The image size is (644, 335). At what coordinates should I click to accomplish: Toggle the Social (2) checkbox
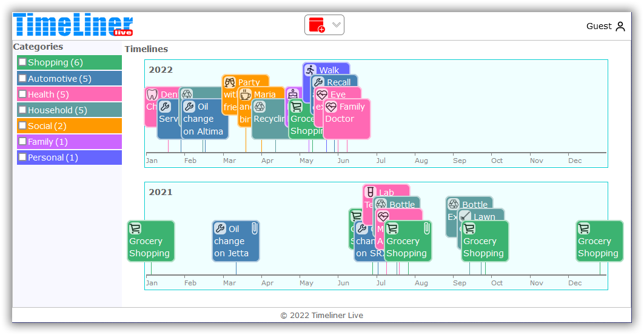coord(22,125)
